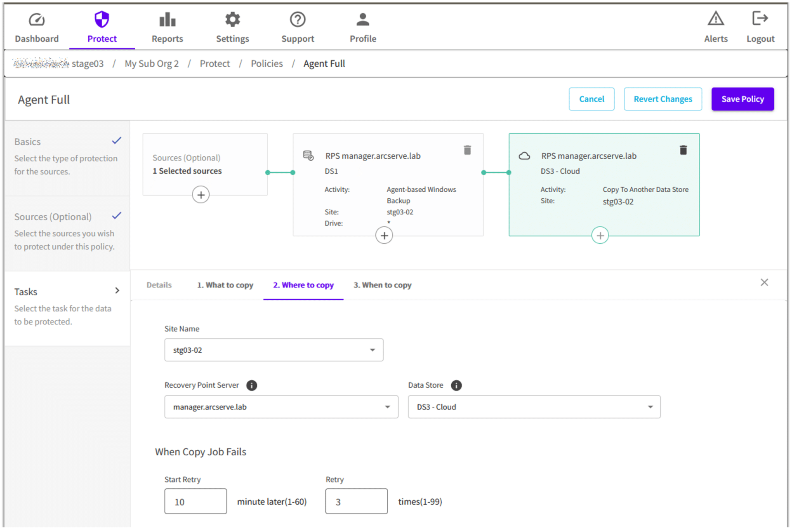The image size is (792, 532).
Task: Click the 'When Copy Job Fails' heading
Action: point(200,452)
